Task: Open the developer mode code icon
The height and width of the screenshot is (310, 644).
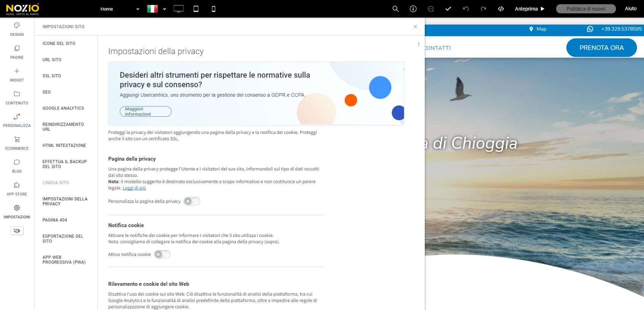Action: tap(501, 9)
